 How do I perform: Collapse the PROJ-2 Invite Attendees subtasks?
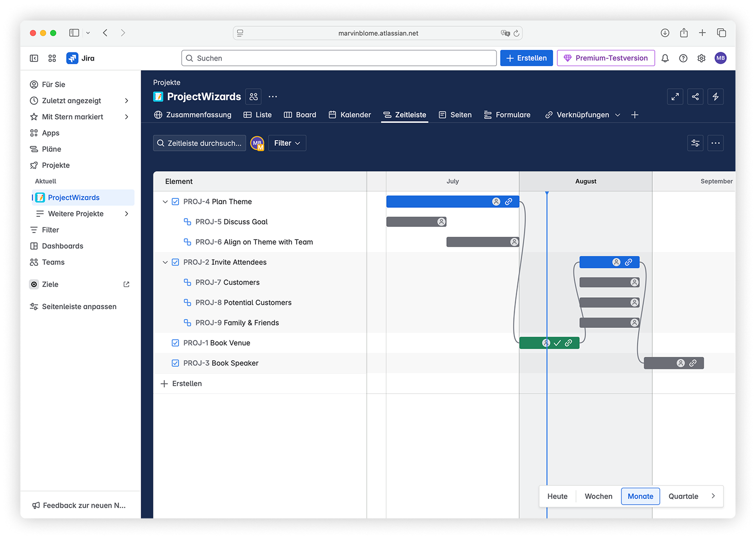point(165,262)
